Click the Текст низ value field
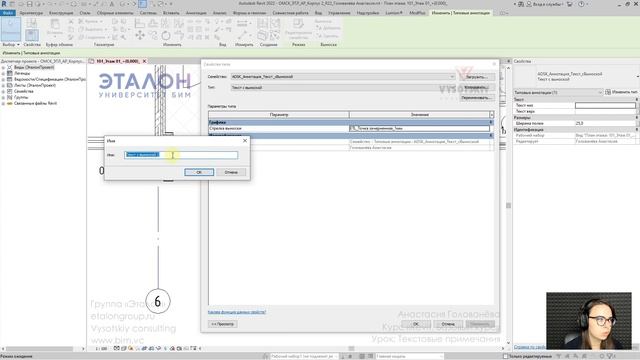This screenshot has height=360, width=640. [x=605, y=105]
